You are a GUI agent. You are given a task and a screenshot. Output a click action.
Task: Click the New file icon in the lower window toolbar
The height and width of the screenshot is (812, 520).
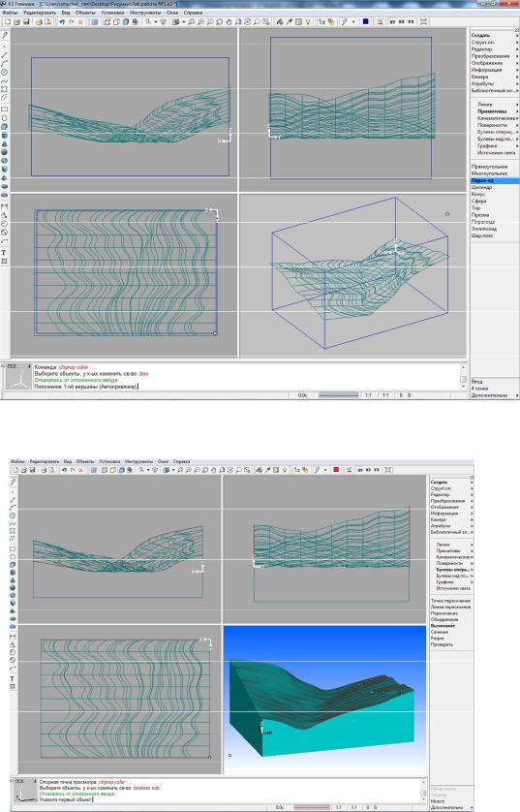[15, 470]
